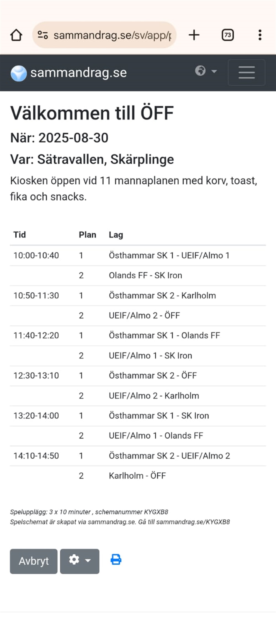
Task: Click the sammandrag.se brand title
Action: click(78, 73)
